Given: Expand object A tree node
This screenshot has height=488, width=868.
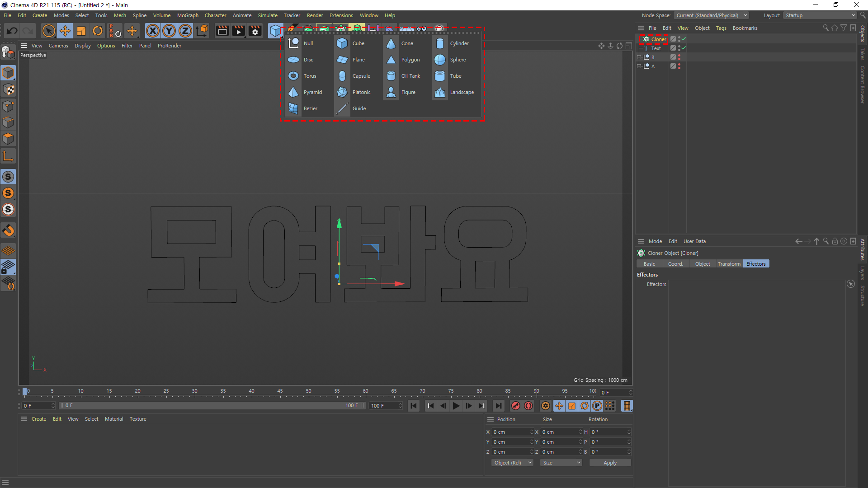Looking at the screenshot, I should 639,66.
